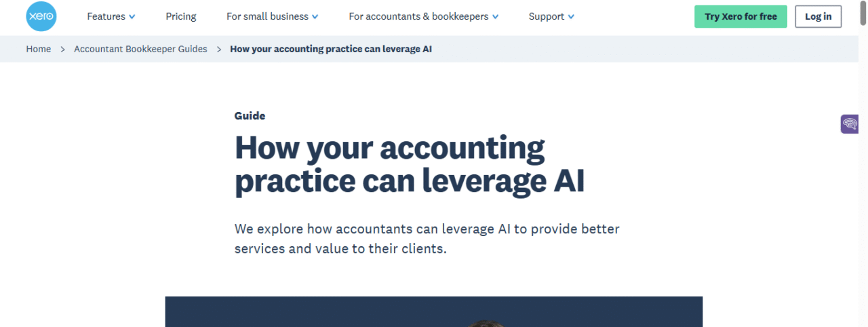
Task: Go to the Pricing page
Action: (x=181, y=16)
